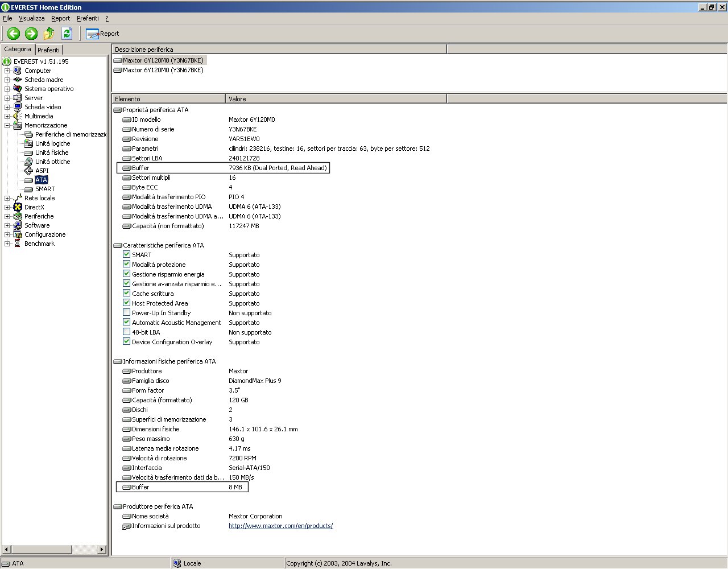This screenshot has width=728, height=569.
Task: Collapse the Memorizzazione tree node
Action: [x=7, y=125]
